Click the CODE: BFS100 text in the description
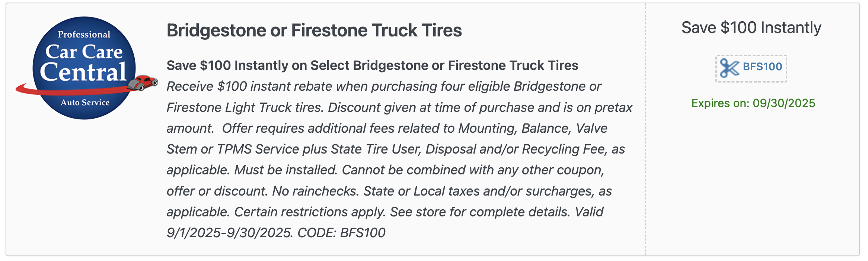868x261 pixels. tap(341, 233)
